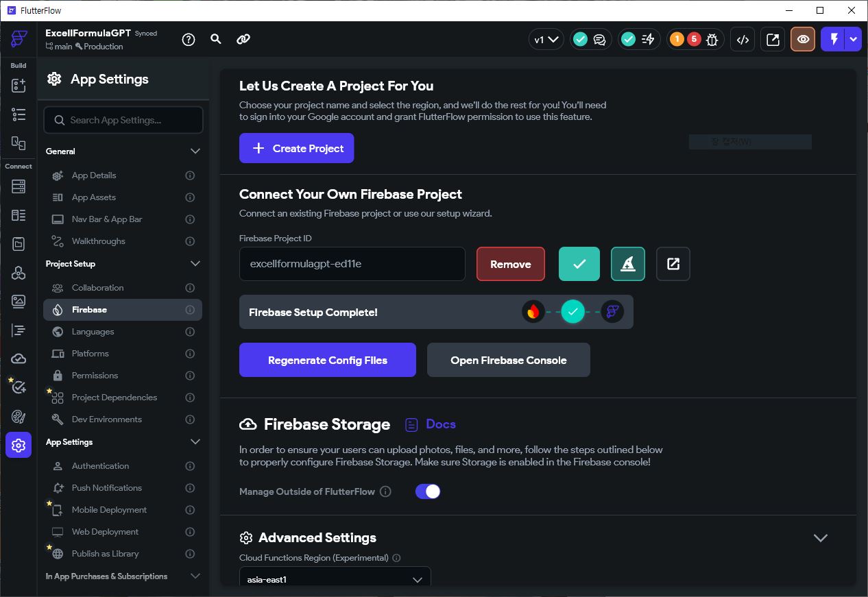
Task: Open the Media Assets image icon
Action: pos(19,302)
